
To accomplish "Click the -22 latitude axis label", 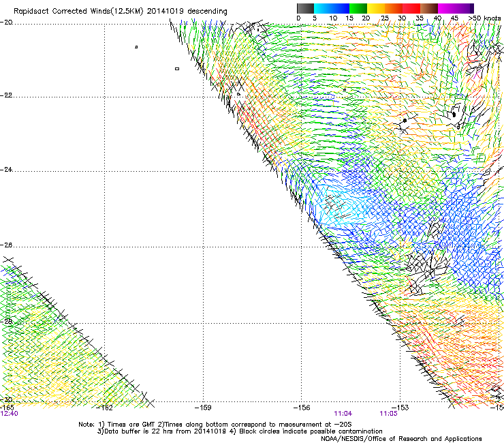I will click(x=6, y=95).
